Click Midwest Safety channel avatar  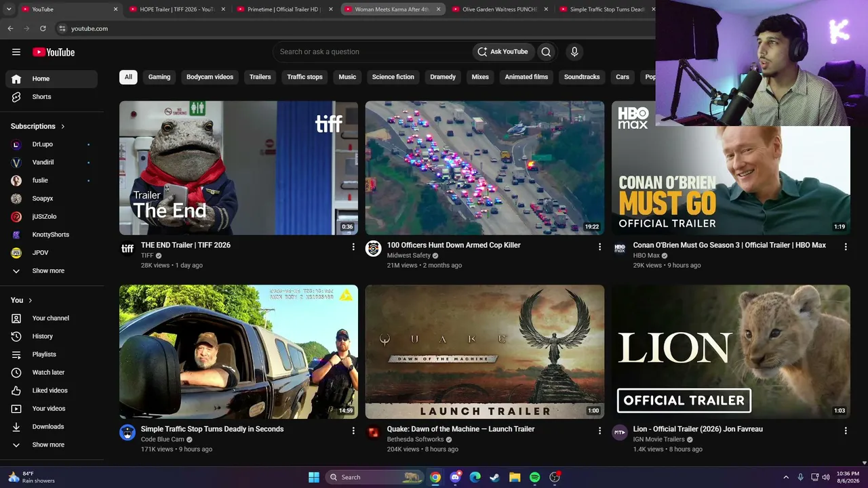point(374,249)
